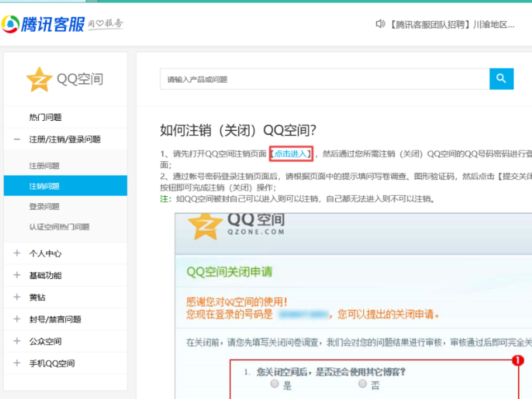532x399 pixels.
Task: Click the article title 如何注销（关闭）QQ空间?
Action: [238, 130]
